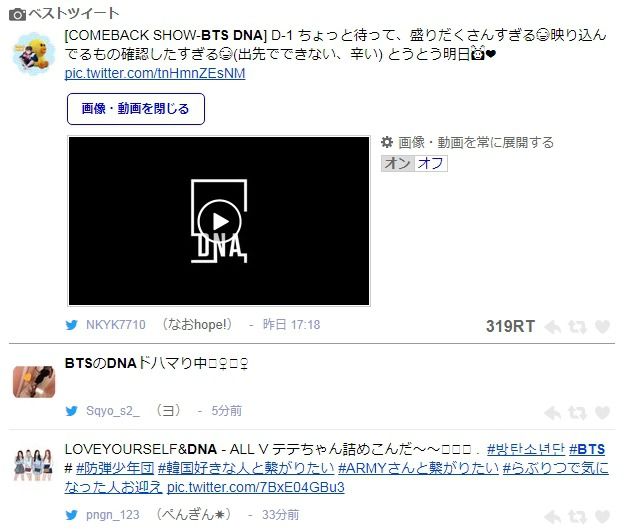The height and width of the screenshot is (529, 625).
Task: Open the #BTS hashtag
Action: coord(587,449)
